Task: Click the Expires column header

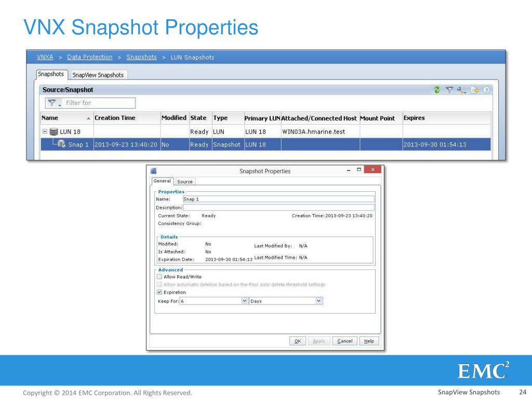Action: point(446,118)
